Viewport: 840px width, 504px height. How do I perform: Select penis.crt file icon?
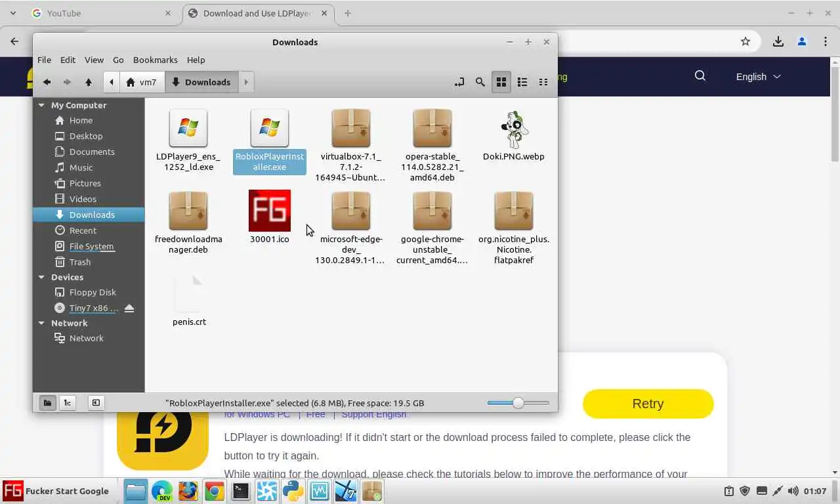point(189,293)
